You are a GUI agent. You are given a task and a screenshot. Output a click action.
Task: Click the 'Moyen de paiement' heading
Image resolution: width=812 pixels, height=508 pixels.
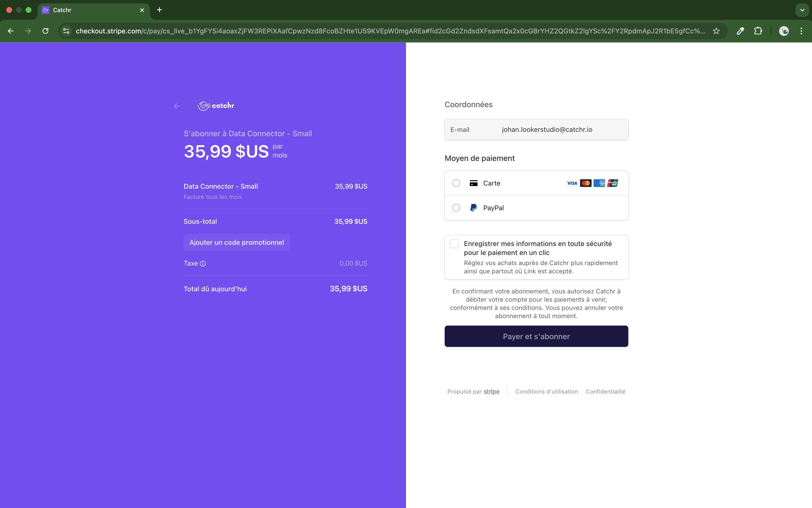479,158
